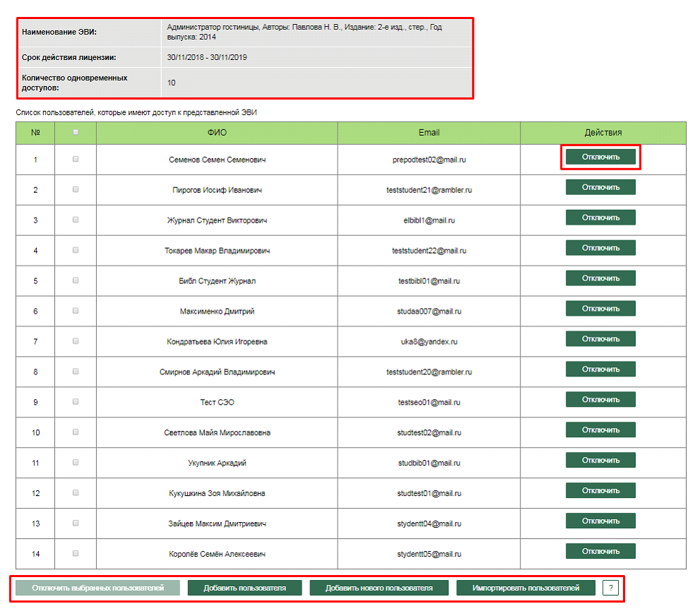Screen dimensions: 700x616
Task: Disconnect user stydentt04@mail.ru
Action: pos(600,521)
